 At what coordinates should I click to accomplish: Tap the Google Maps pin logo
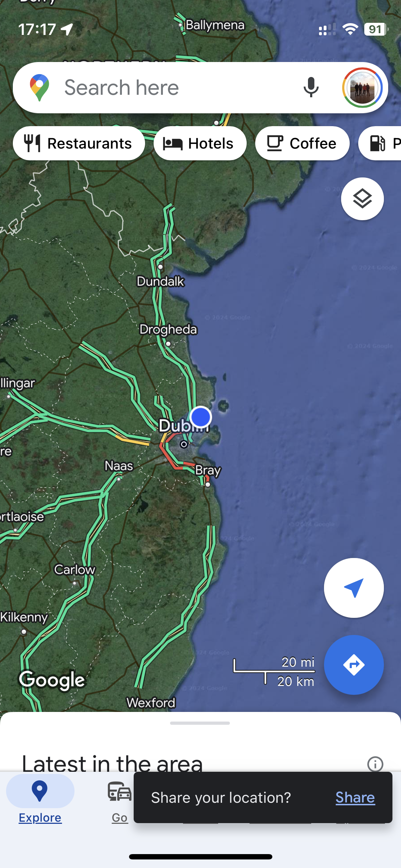point(40,88)
